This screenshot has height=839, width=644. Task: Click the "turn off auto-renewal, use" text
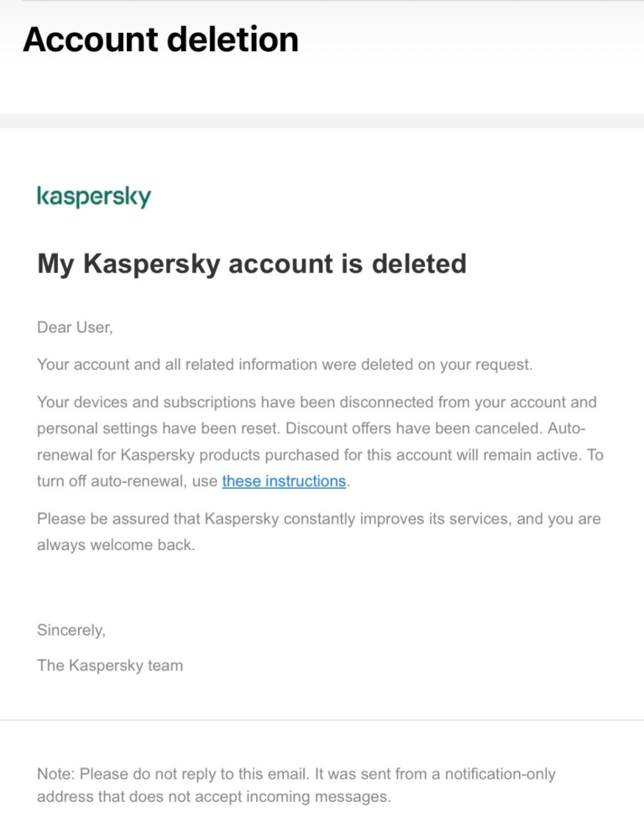coord(128,481)
